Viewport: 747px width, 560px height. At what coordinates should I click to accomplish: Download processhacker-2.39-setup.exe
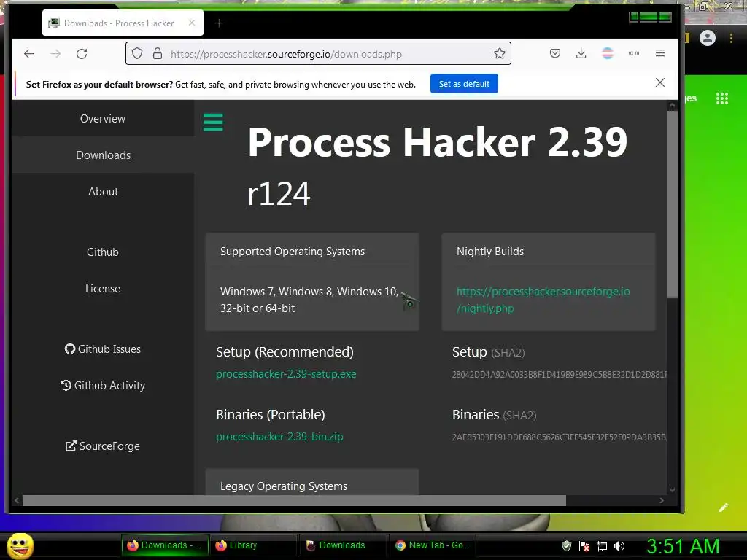click(x=286, y=374)
